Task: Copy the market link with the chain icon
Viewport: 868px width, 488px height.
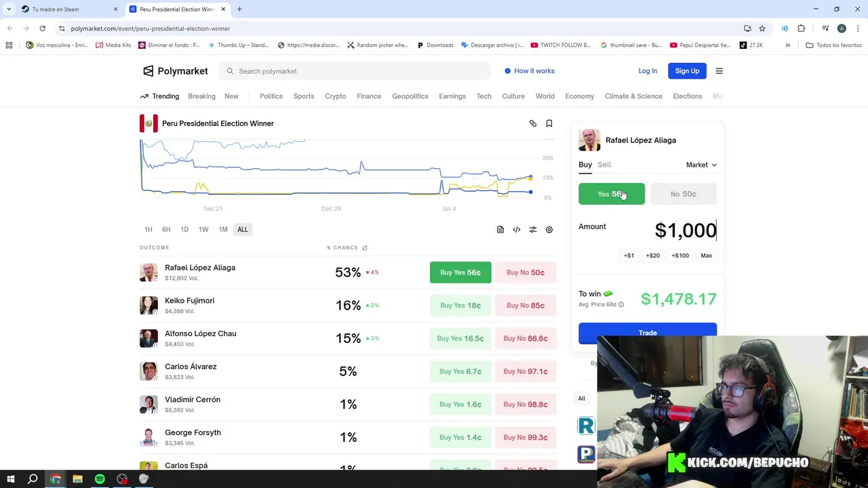Action: pyautogui.click(x=533, y=123)
